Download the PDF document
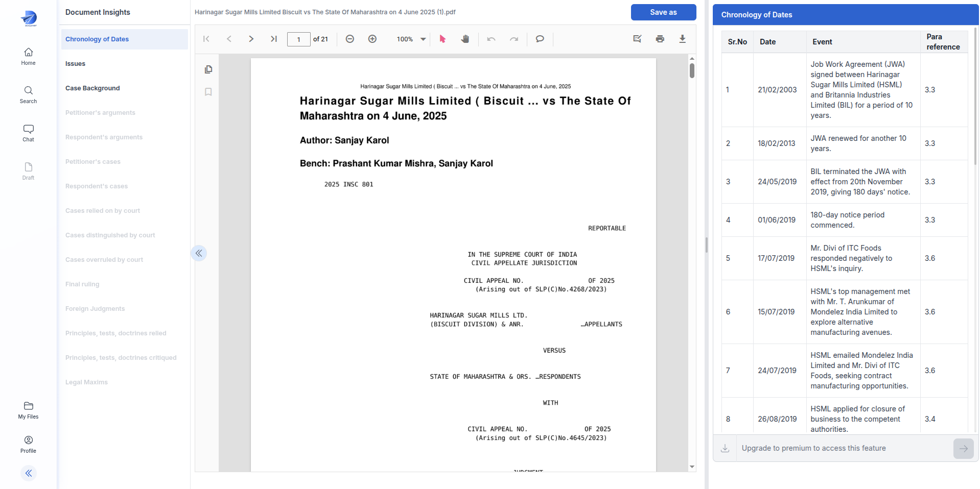Viewport: 980px width, 489px height. click(x=682, y=39)
